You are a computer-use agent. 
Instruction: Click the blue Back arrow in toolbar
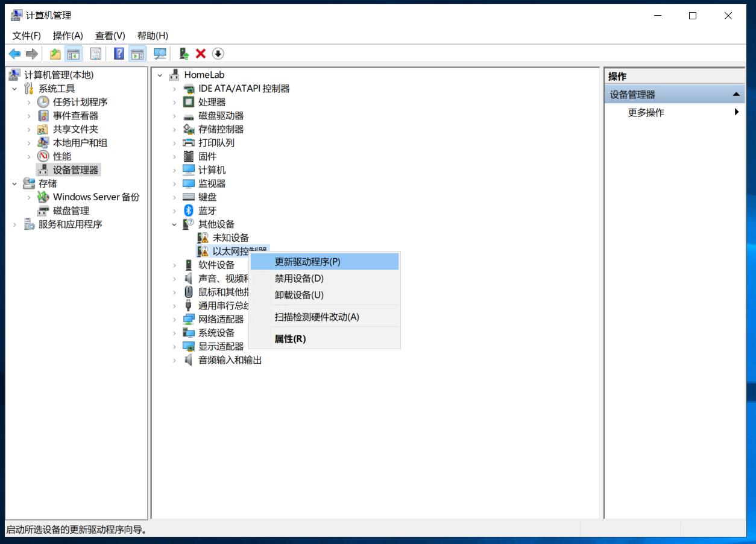14,54
